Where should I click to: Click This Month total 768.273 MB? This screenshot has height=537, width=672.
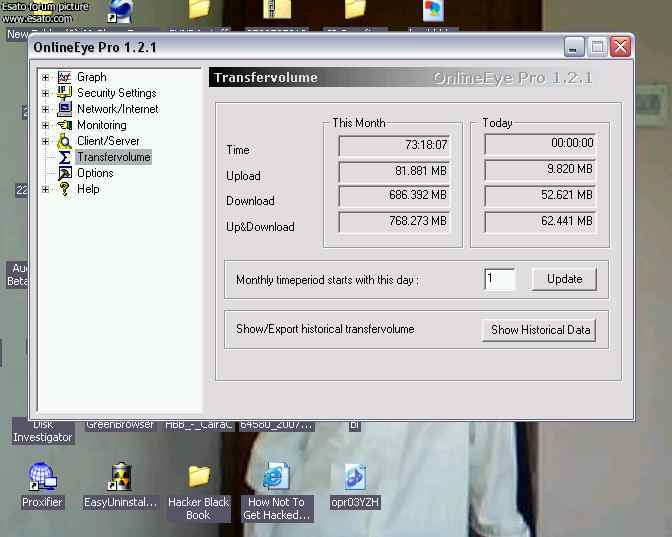click(394, 222)
